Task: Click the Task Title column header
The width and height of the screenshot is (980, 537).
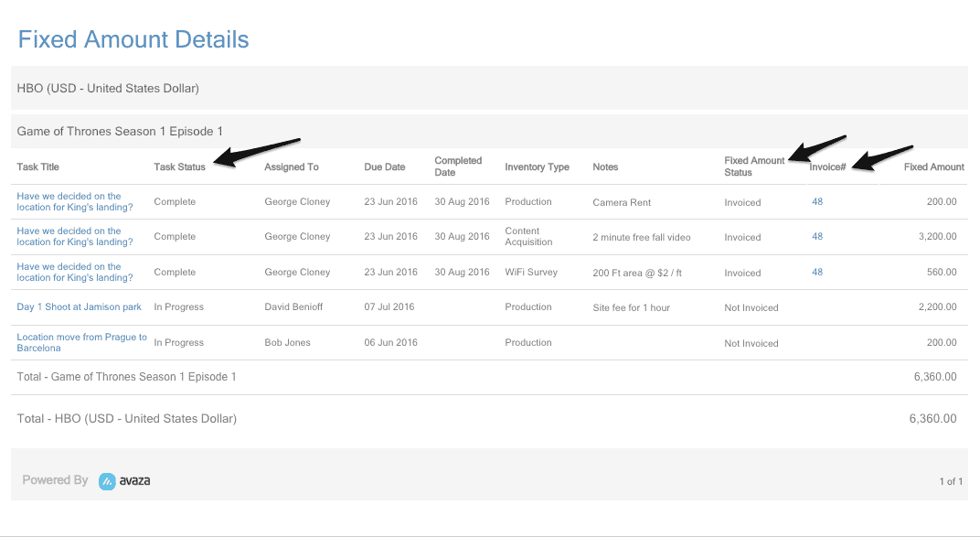Action: coord(37,167)
